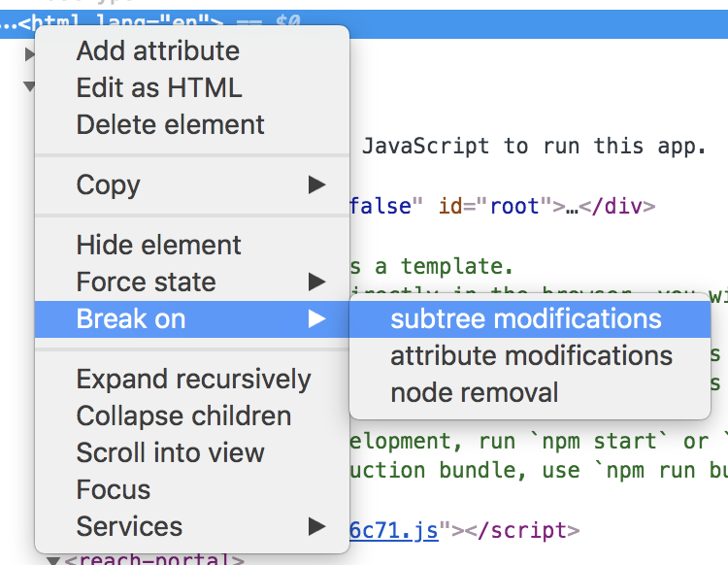
Task: Choose Scroll into view
Action: [192, 452]
